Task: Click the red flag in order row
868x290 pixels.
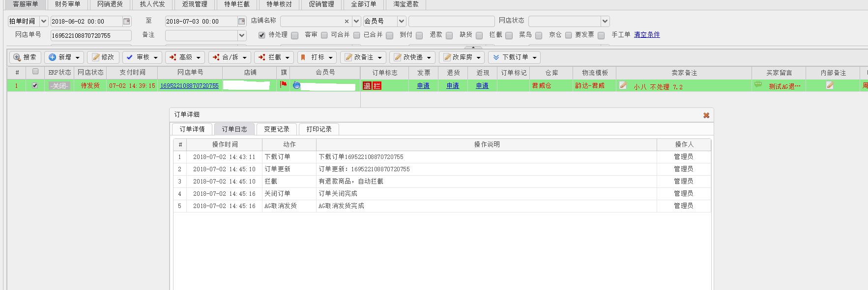Action: pos(283,85)
